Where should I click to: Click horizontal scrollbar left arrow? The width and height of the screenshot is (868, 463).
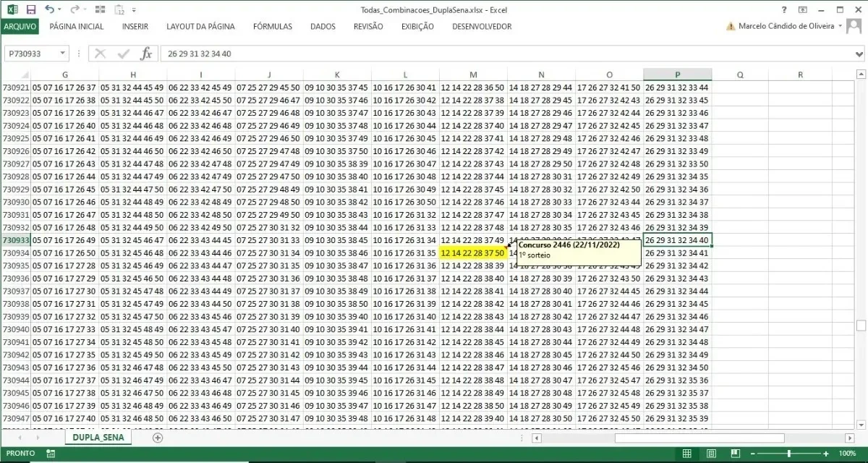pos(537,438)
